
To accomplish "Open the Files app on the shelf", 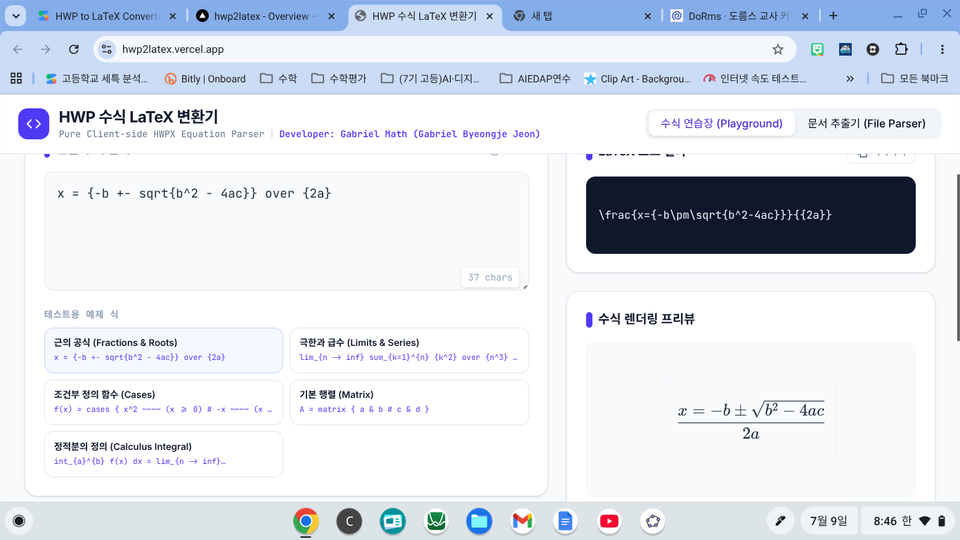I will point(479,521).
